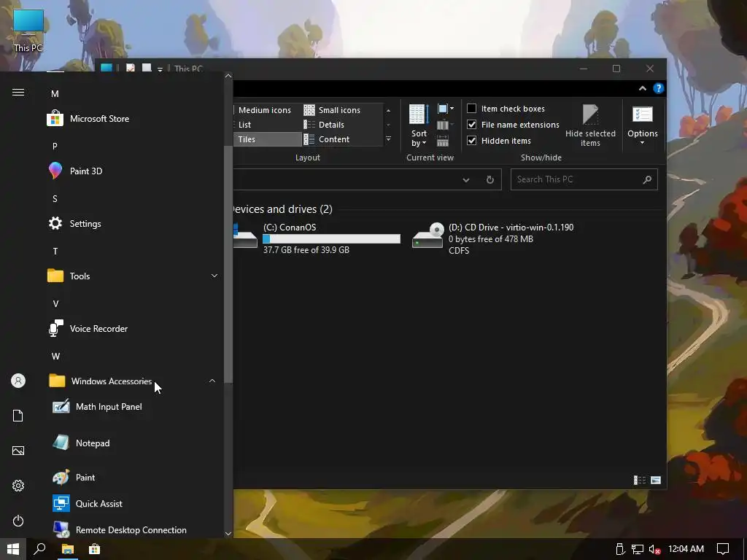The image size is (747, 560).
Task: Switch to File Explorer on taskbar
Action: pyautogui.click(x=68, y=549)
